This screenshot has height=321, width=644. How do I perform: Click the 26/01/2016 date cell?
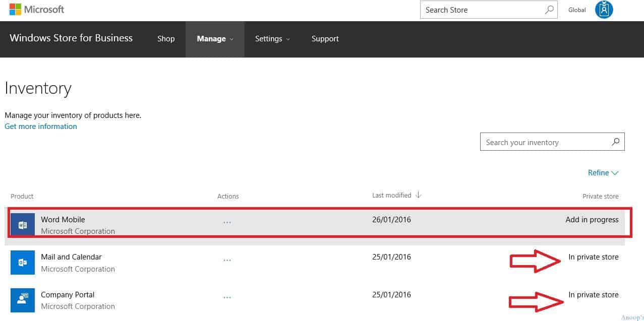pos(391,220)
